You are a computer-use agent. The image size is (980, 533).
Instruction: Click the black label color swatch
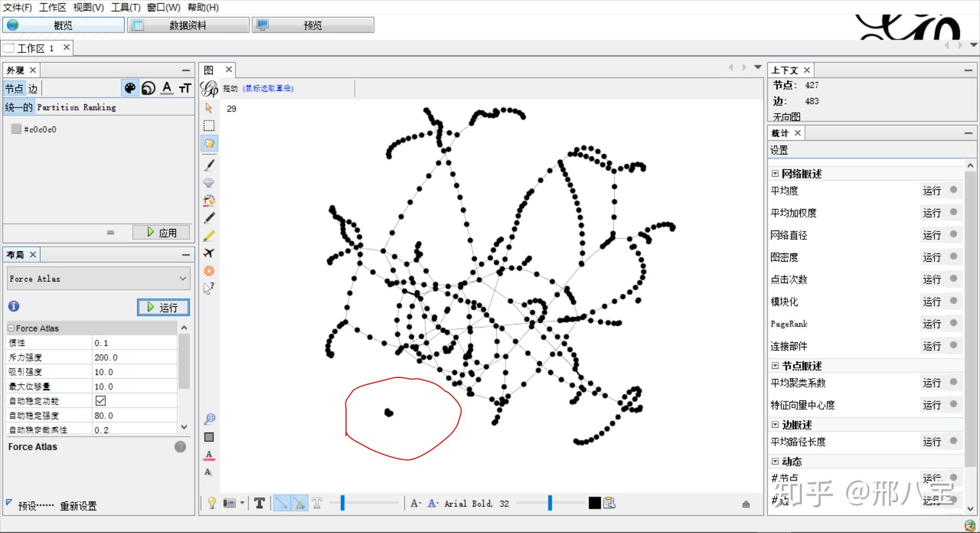point(595,503)
